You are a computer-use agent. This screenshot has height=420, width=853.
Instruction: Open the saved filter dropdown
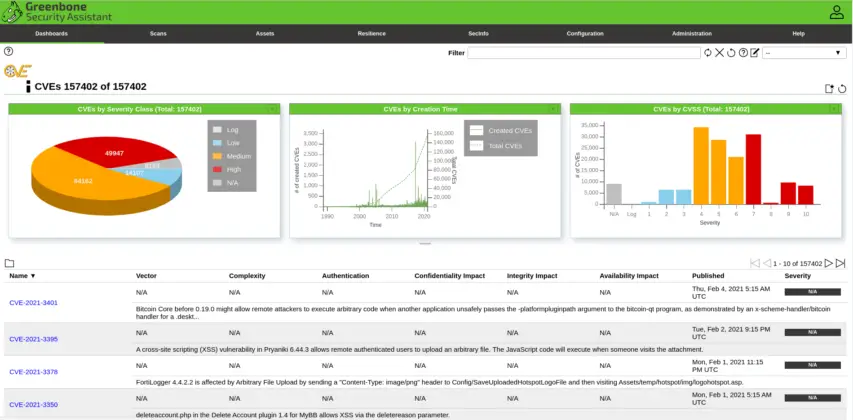coord(804,53)
